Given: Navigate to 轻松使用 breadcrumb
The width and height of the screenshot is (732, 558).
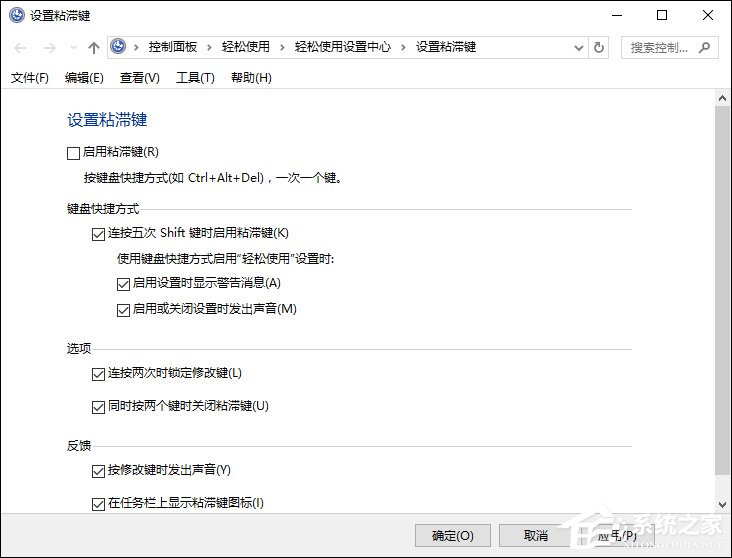Looking at the screenshot, I should [246, 47].
